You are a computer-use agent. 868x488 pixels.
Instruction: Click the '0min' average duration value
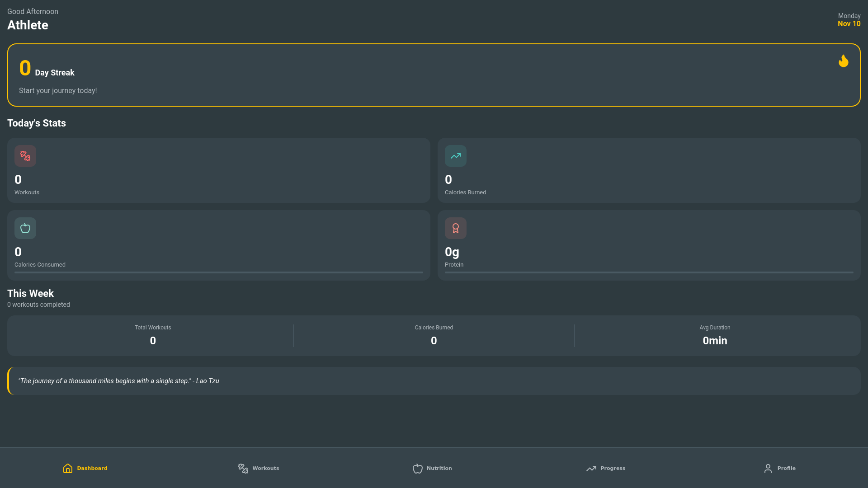pos(715,341)
